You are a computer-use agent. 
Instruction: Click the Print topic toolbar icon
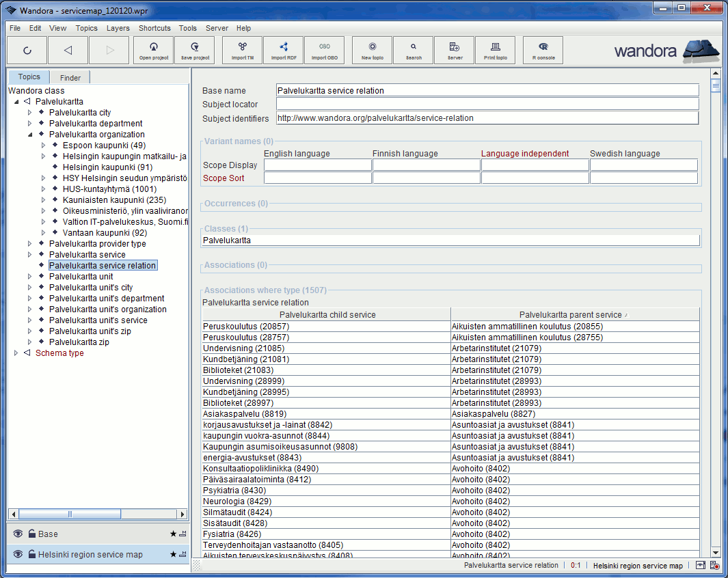coord(495,50)
